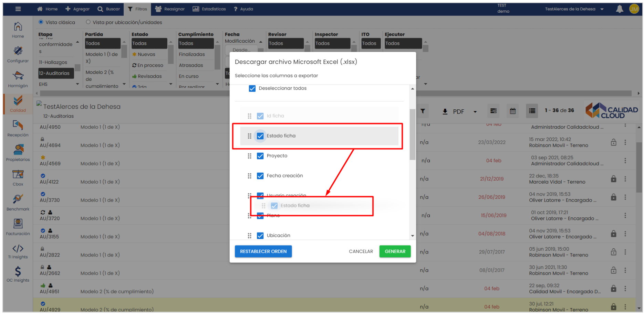Open the Estadísticas menu
Image resolution: width=644 pixels, height=314 pixels.
[x=209, y=9]
